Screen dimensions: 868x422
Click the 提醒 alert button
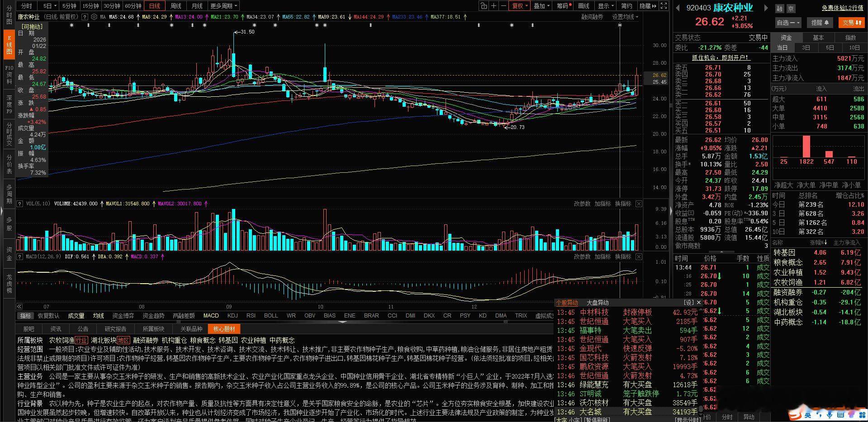(x=820, y=22)
